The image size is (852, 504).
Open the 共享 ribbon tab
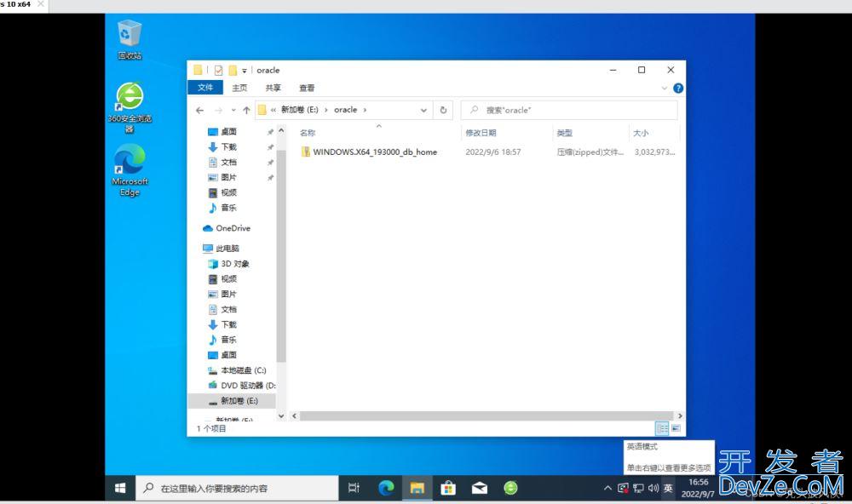[273, 88]
